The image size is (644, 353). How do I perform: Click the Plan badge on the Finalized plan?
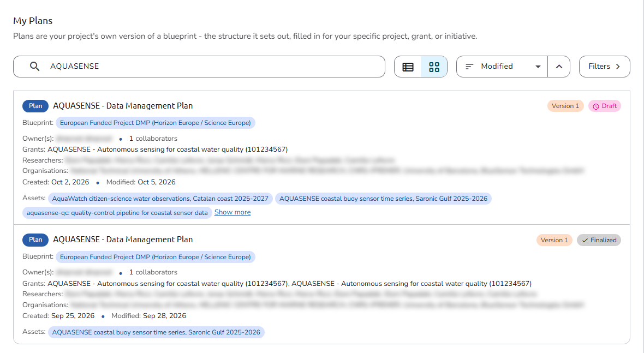pyautogui.click(x=35, y=240)
